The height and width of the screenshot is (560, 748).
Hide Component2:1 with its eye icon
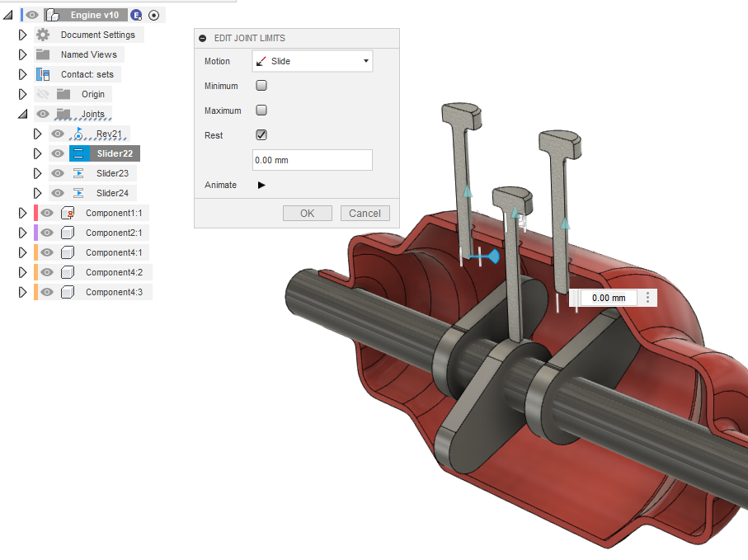tap(47, 233)
